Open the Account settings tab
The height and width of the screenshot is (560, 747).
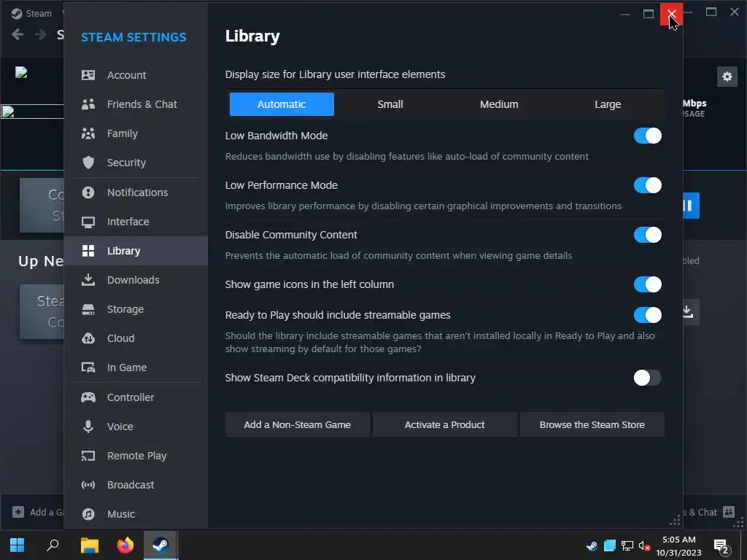point(136,75)
